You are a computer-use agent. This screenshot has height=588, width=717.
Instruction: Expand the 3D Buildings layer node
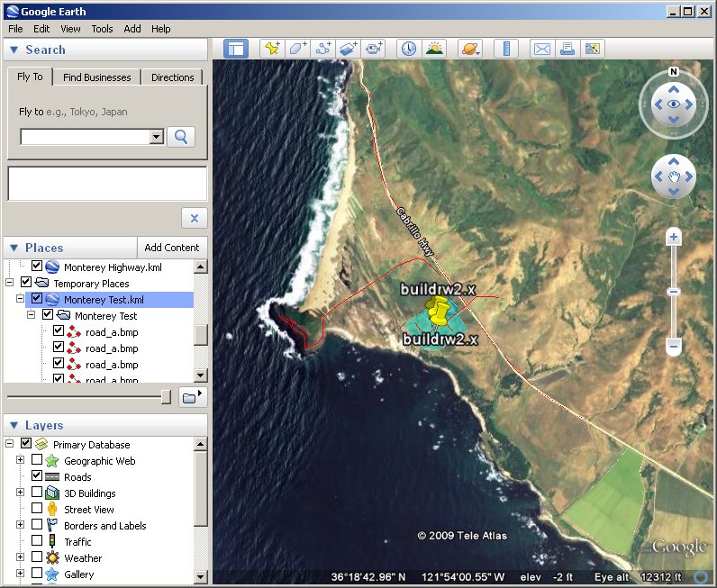coord(21,492)
